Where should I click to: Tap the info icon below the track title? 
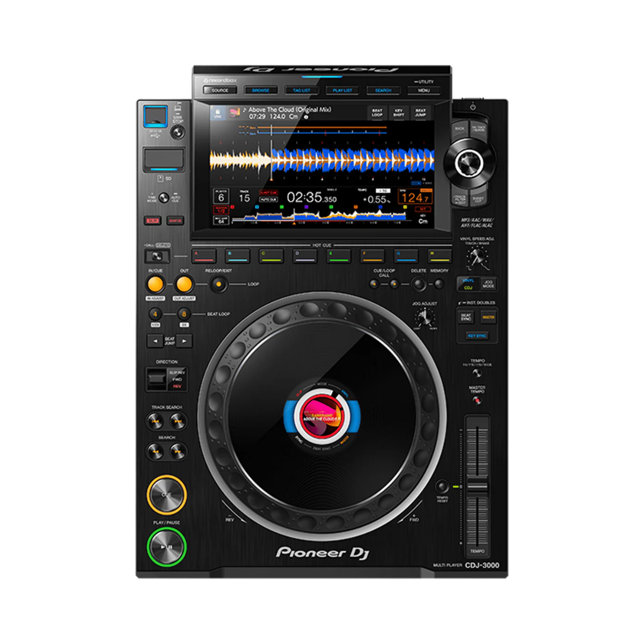306,116
